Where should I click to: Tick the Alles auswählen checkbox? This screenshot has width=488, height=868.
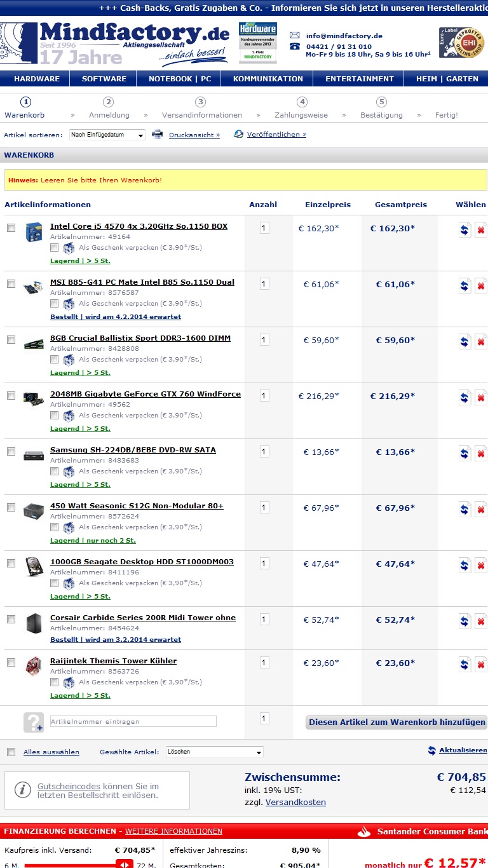pos(11,752)
